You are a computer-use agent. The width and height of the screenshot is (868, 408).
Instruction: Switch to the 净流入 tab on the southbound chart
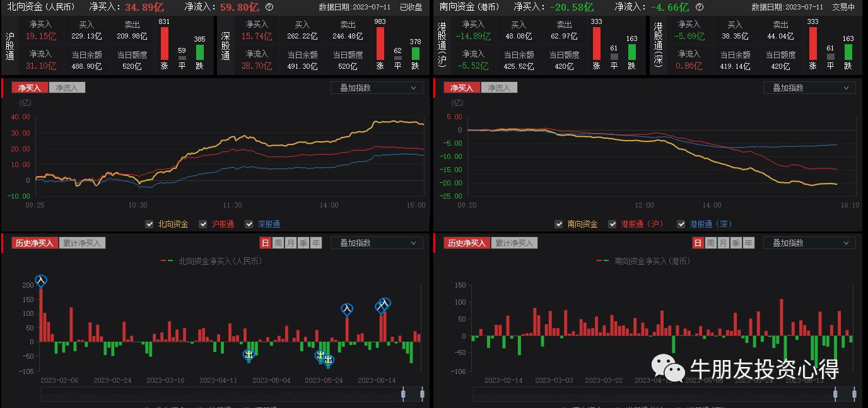click(498, 88)
